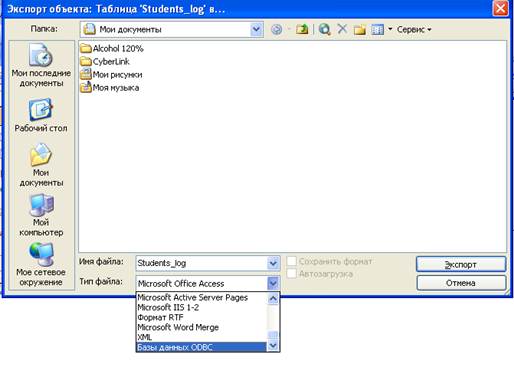Click the Отмена button
514x365 pixels.
point(461,283)
